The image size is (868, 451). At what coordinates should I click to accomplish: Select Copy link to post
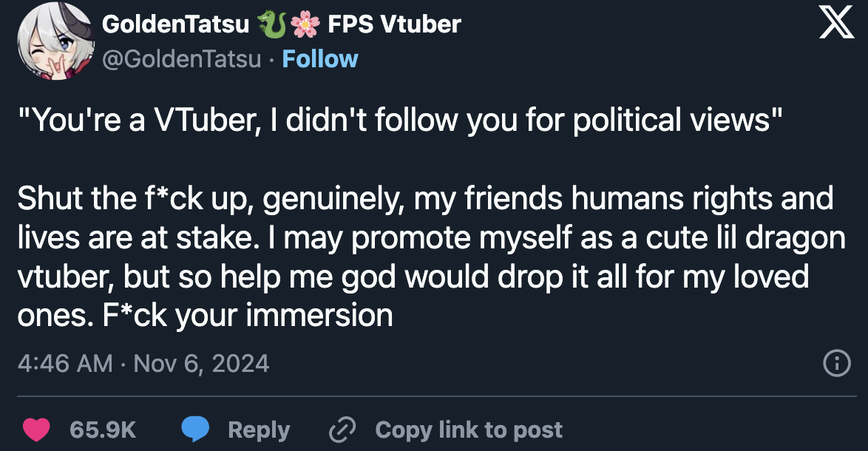tap(469, 430)
